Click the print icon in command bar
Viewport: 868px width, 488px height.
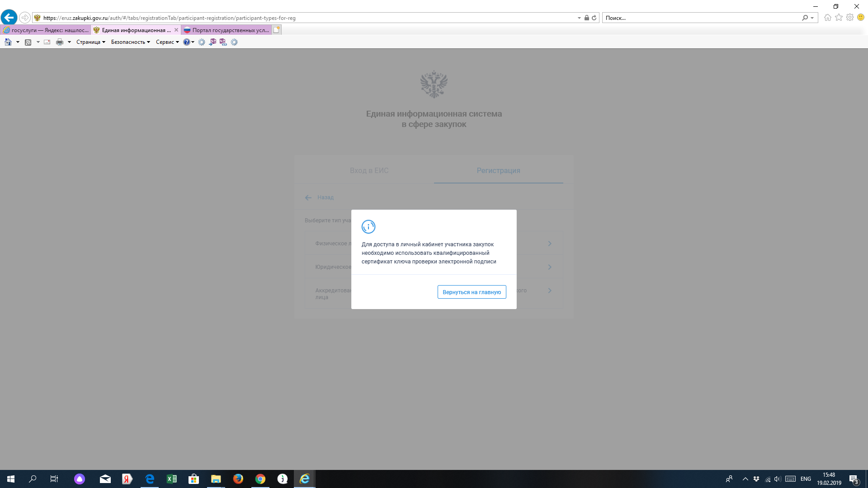(x=59, y=42)
